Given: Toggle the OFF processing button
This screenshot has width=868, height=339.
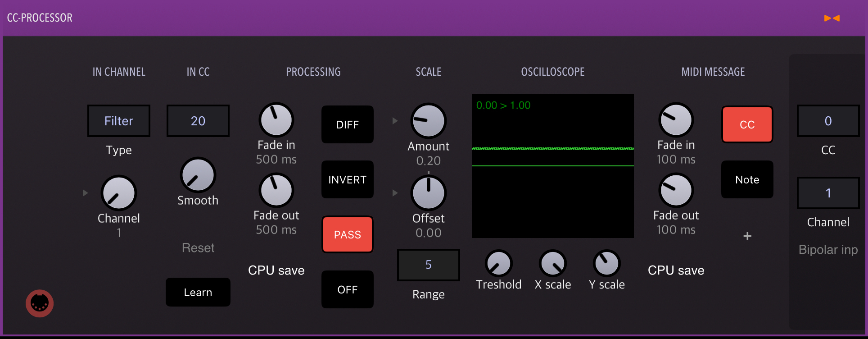Looking at the screenshot, I should coord(348,289).
